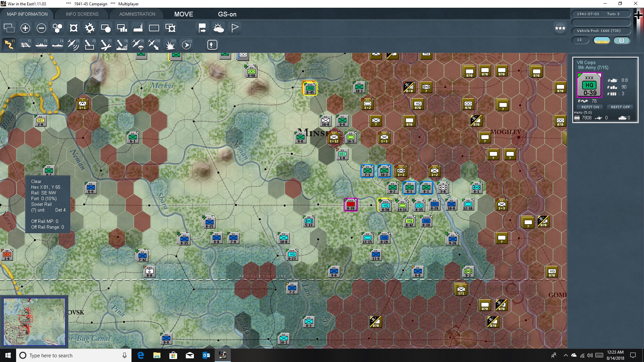Open the ADMINISTRATION tab
The image size is (644, 362).
coord(137,14)
